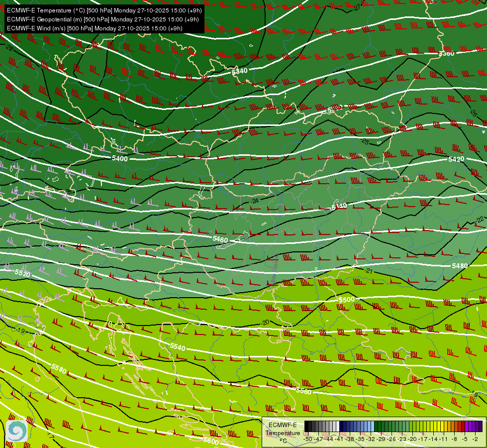
Task: Click the -2 tick label in the legend
Action: coord(475,439)
